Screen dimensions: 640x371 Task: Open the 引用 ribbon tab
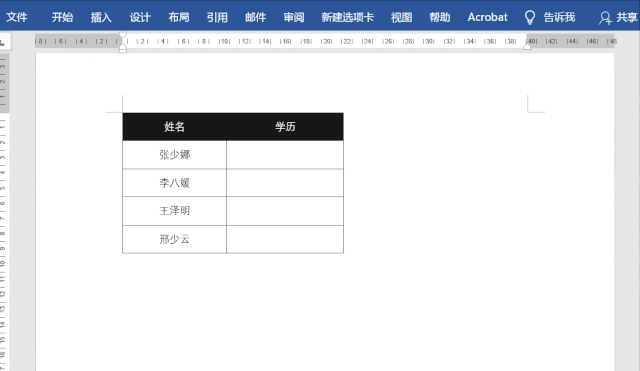[217, 17]
